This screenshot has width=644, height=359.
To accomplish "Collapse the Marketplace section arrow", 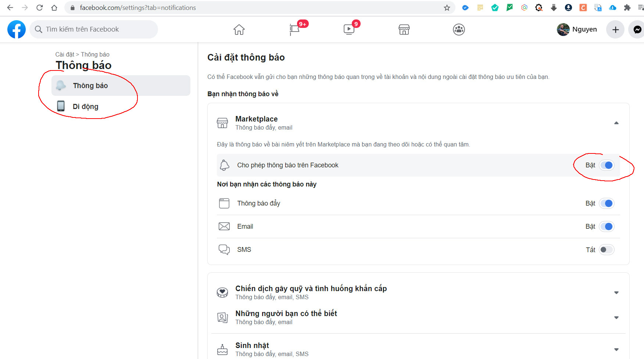I will (616, 123).
